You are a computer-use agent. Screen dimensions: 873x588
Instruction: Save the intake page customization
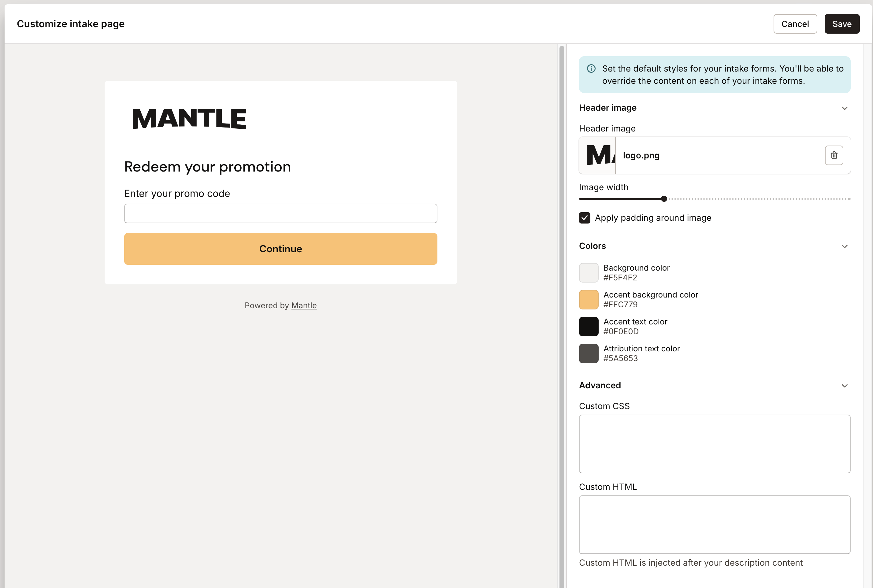click(842, 24)
